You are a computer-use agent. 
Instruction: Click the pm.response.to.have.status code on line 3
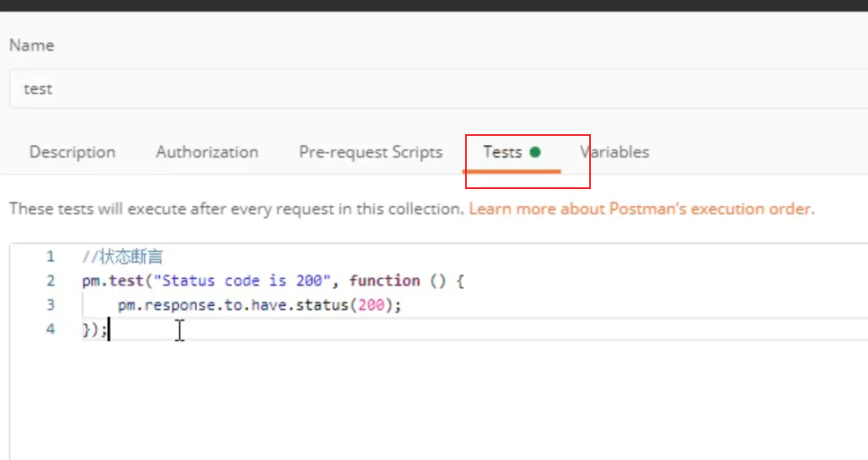(x=259, y=305)
